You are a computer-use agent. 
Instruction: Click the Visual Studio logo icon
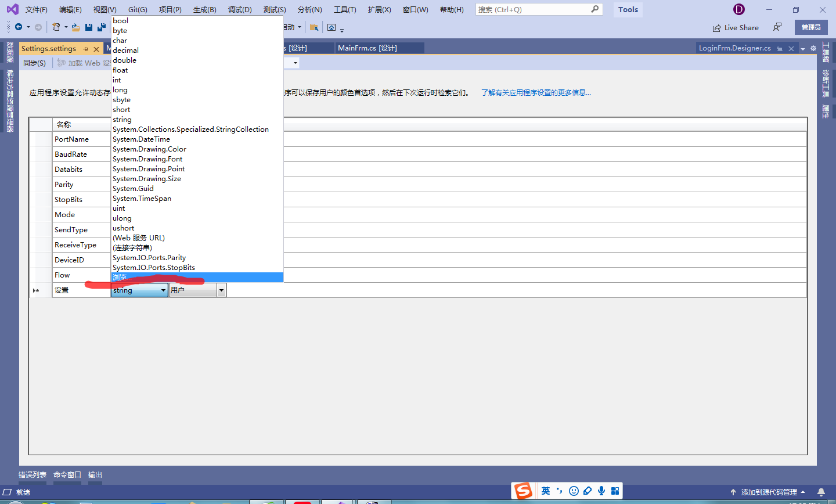click(12, 9)
